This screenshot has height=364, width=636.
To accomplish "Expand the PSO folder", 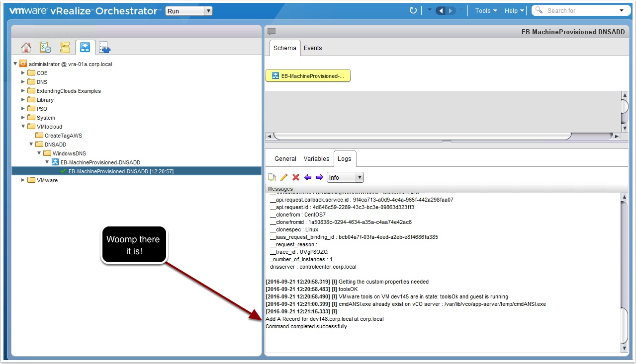I will click(23, 109).
